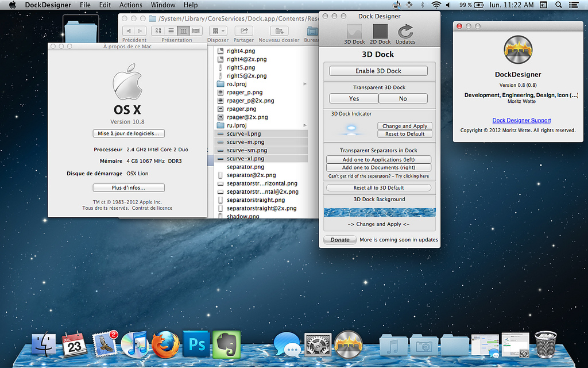Click the Enable 3D Dock button
This screenshot has height=368, width=588.
[378, 71]
